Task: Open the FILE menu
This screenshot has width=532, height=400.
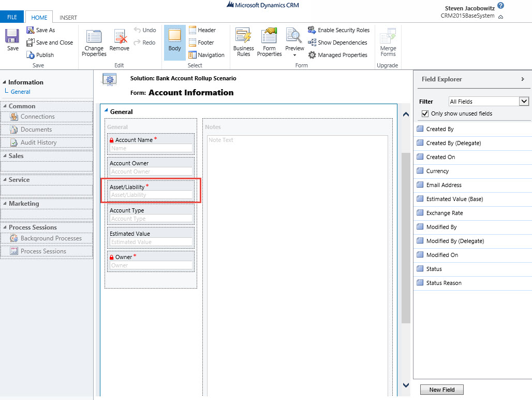Action: (12, 18)
